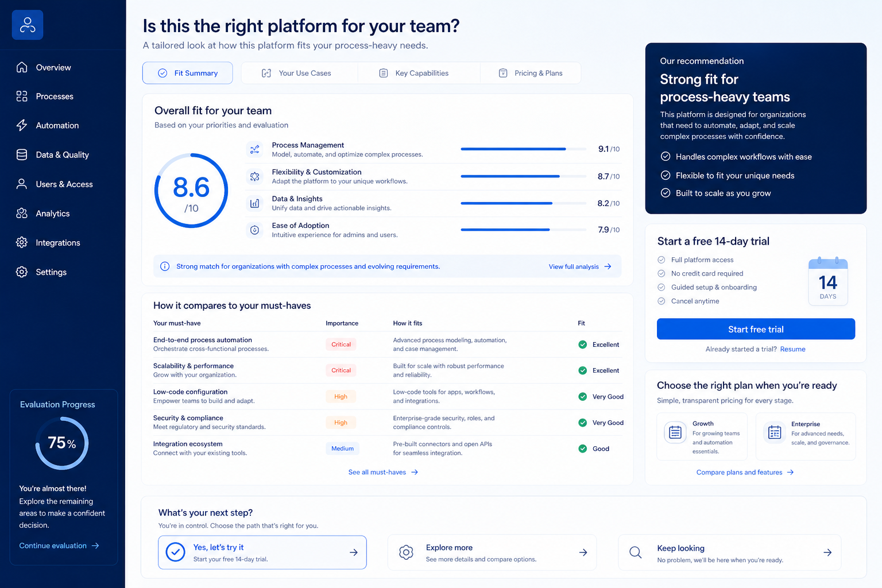The height and width of the screenshot is (588, 882).
Task: Click the Flexibility & Customization puzzle icon
Action: [254, 176]
